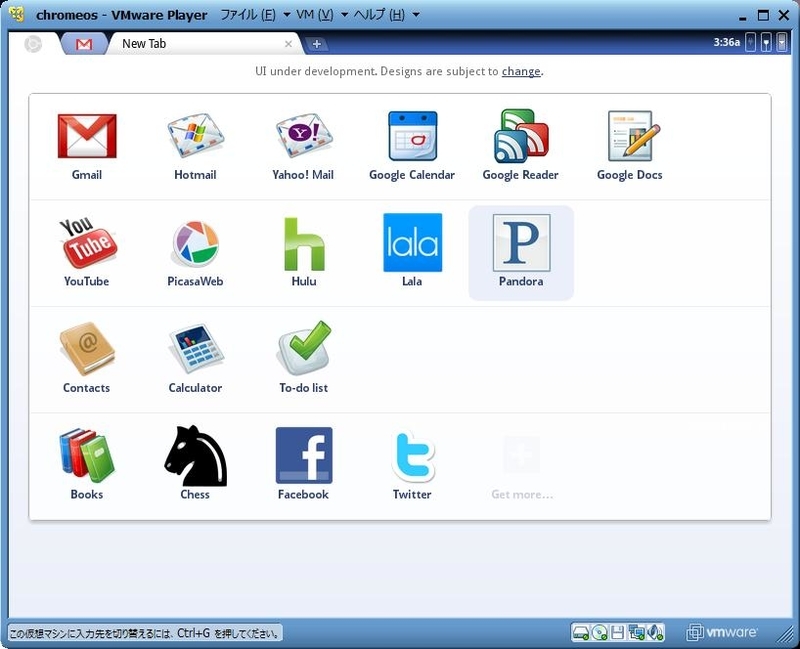Expand the arrow next to ヘルプ (H)

(416, 15)
